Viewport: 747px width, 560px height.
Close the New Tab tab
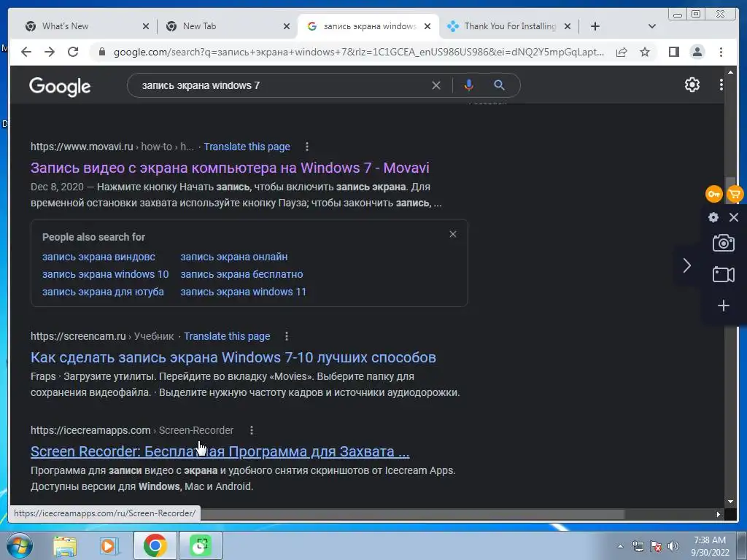coord(286,26)
